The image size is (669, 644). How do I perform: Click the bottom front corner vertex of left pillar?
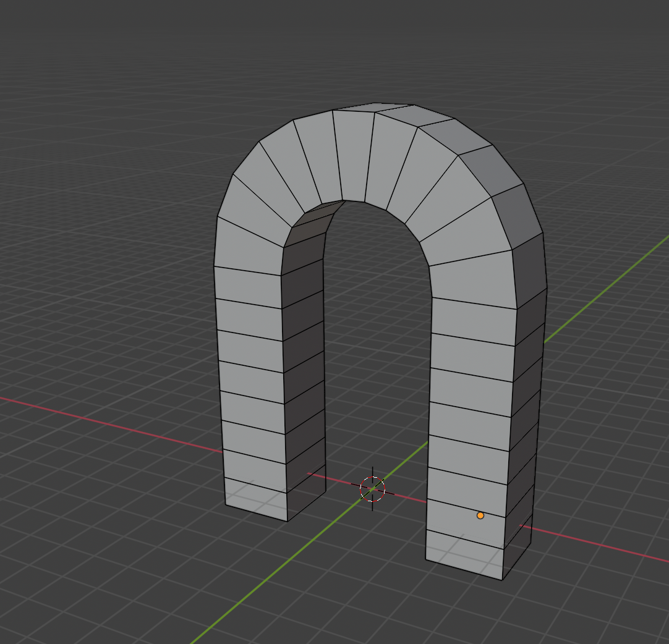288,521
